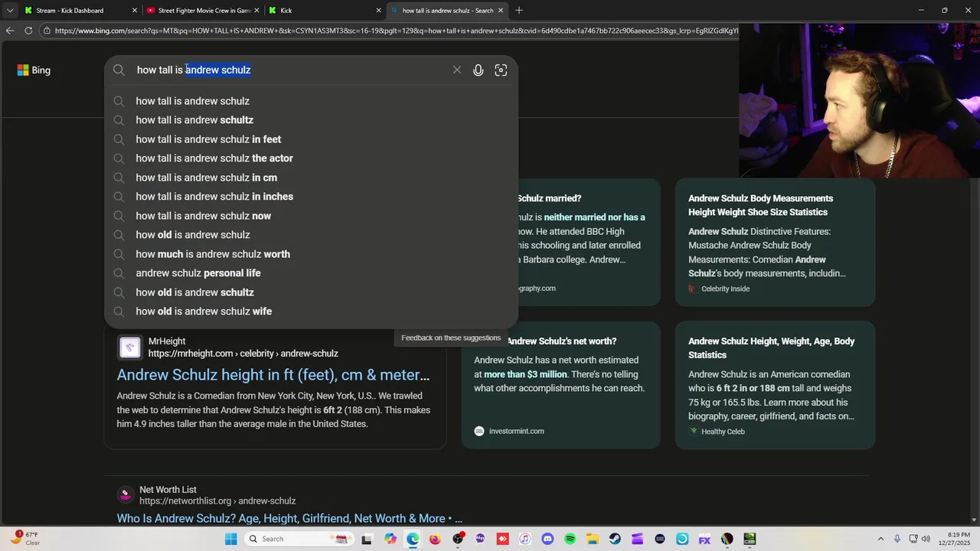Clear the search box with the X icon
980x551 pixels.
pos(457,70)
